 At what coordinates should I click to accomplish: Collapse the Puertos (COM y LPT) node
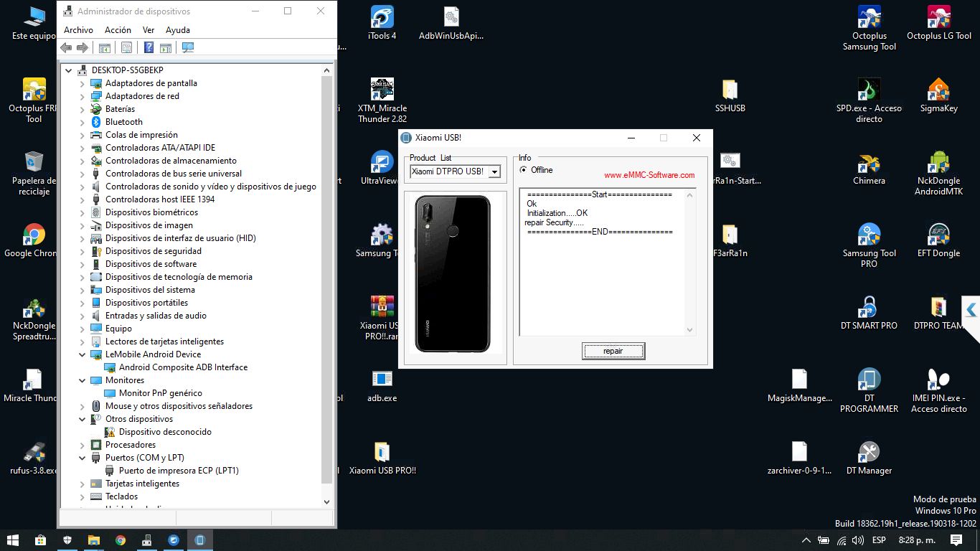pyautogui.click(x=83, y=458)
